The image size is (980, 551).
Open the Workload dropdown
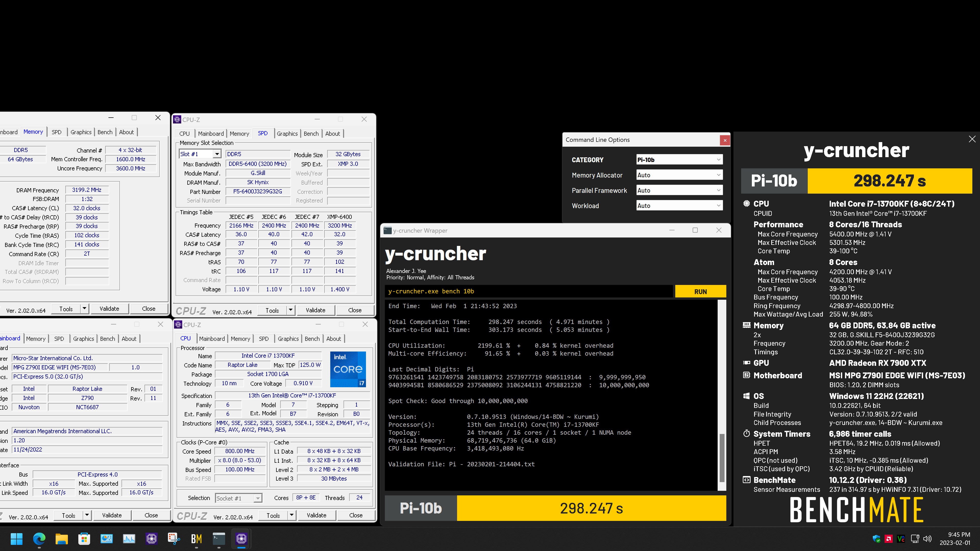(x=679, y=205)
